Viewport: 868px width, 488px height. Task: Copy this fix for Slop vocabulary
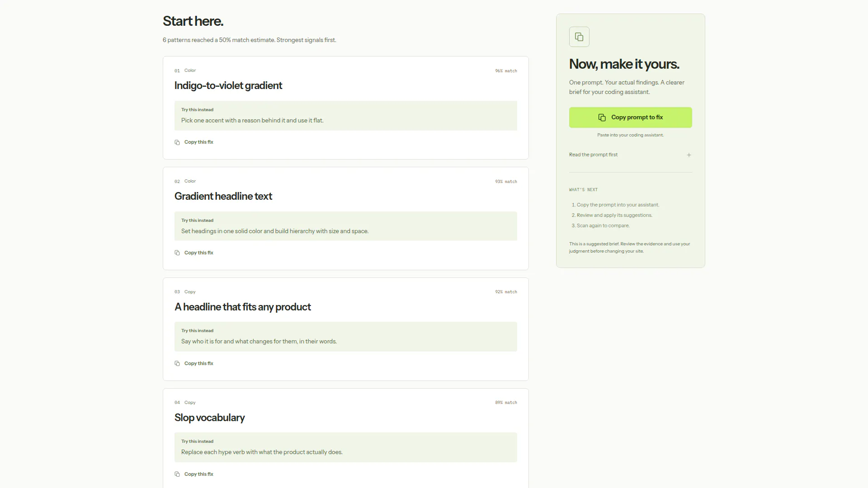point(194,474)
